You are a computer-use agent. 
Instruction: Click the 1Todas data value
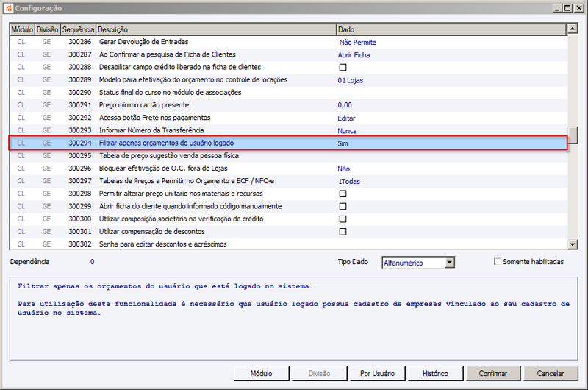349,182
